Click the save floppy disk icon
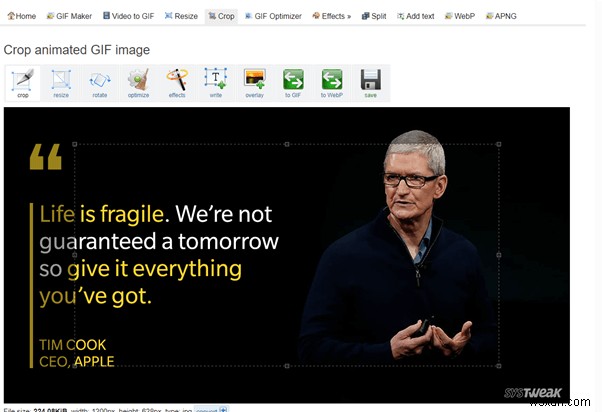The height and width of the screenshot is (412, 602). coord(370,83)
